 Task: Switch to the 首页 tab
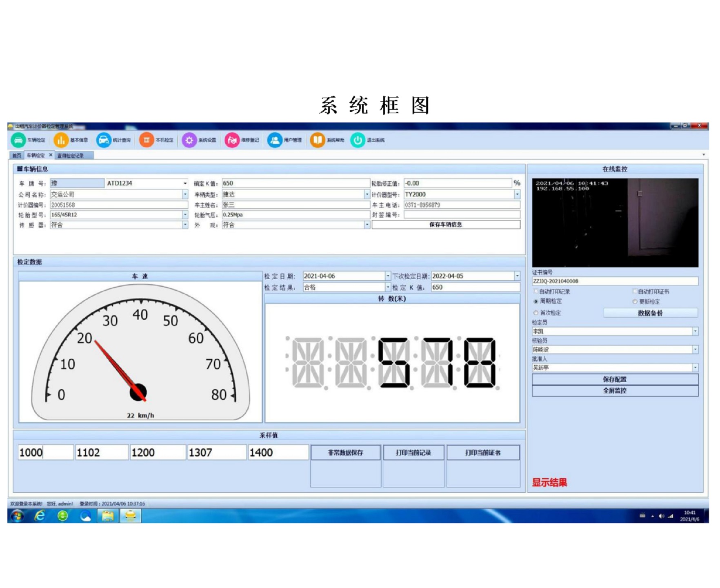tap(16, 156)
